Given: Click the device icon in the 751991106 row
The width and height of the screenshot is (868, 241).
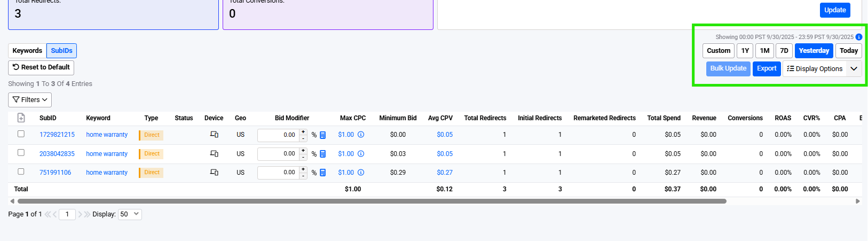Looking at the screenshot, I should pos(214,173).
